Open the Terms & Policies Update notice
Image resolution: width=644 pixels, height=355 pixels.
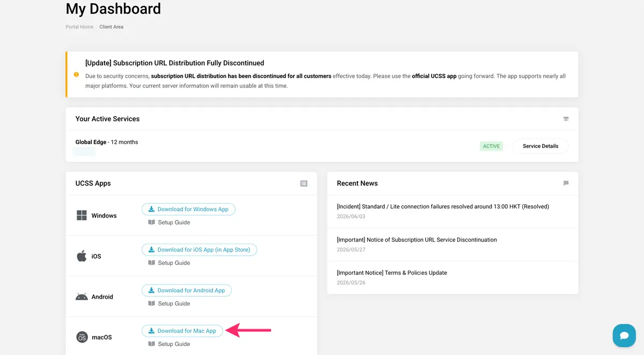(x=392, y=273)
